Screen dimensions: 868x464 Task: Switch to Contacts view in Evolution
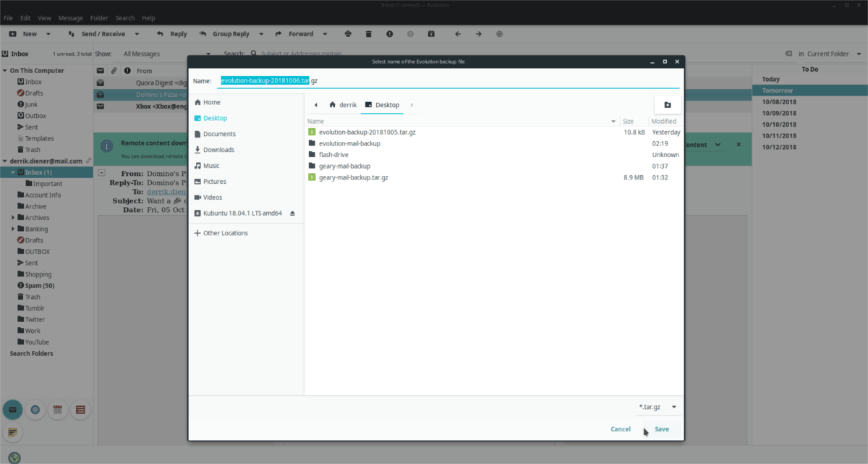35,410
